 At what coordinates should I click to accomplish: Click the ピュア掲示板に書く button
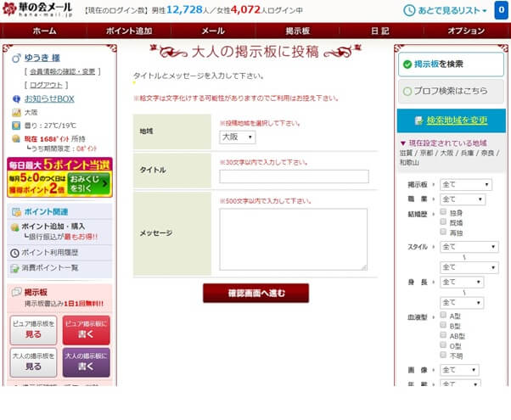click(x=86, y=330)
